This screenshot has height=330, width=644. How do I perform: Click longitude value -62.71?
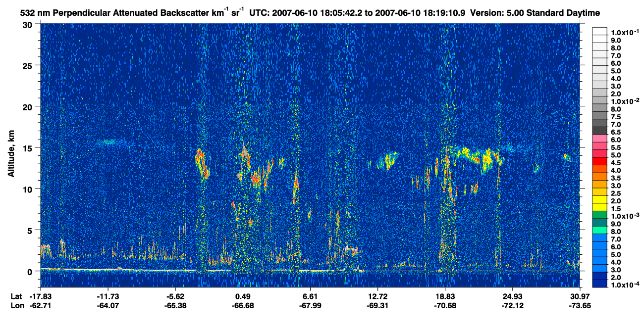pyautogui.click(x=41, y=305)
